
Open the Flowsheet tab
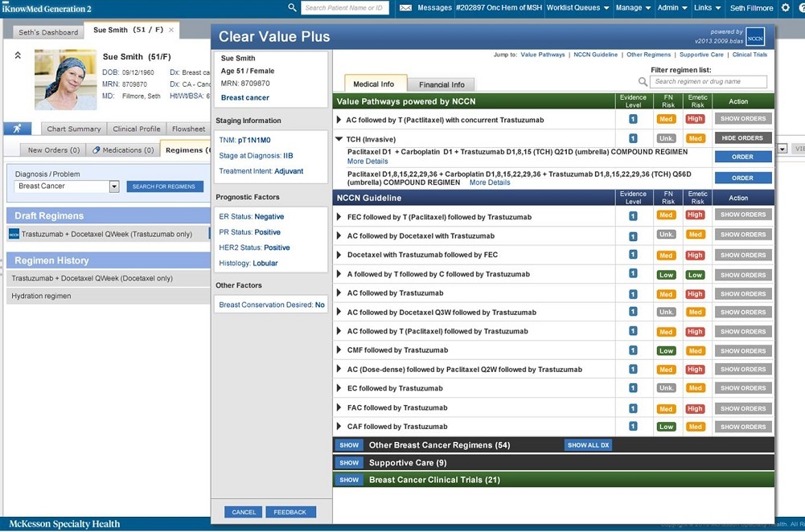[188, 129]
